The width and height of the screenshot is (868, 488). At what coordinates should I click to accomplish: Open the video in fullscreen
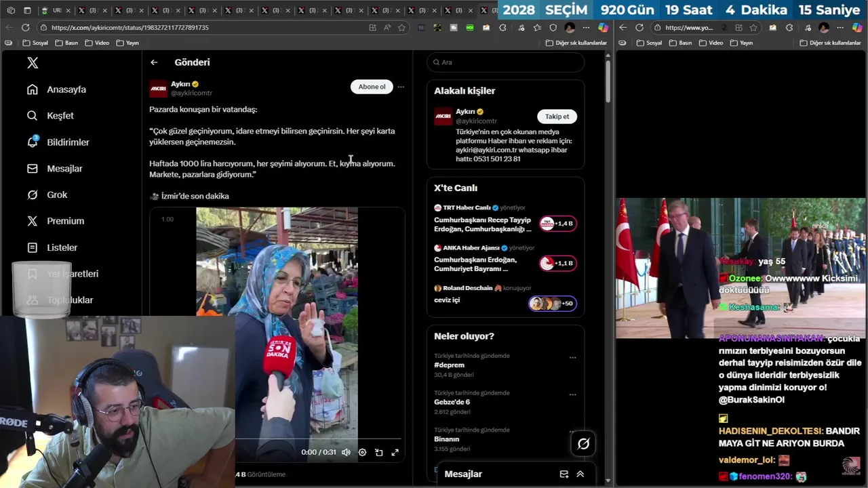(x=395, y=452)
